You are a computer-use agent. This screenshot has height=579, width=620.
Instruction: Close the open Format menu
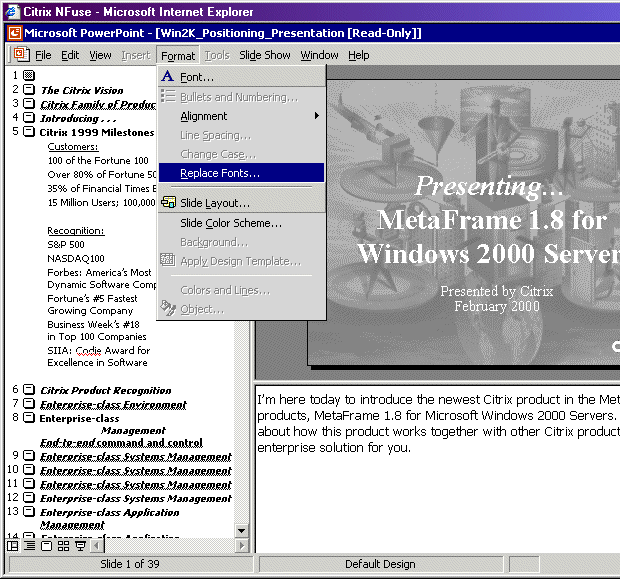click(x=178, y=55)
